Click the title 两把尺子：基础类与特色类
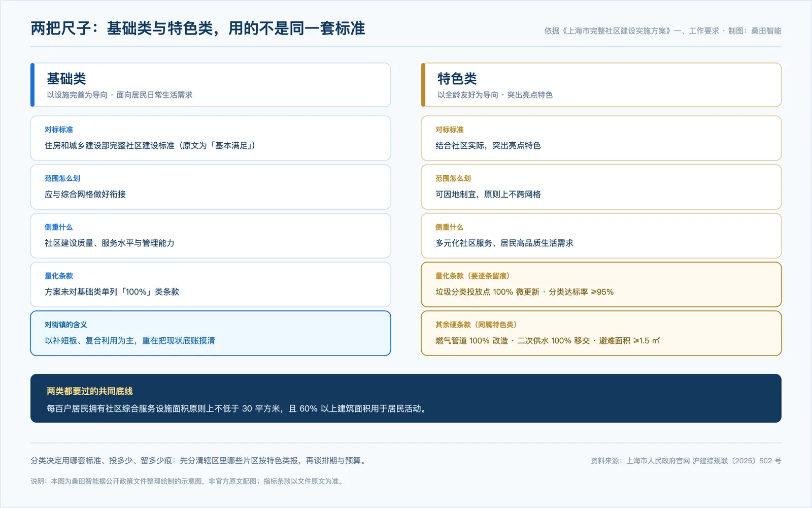This screenshot has width=812, height=508. [121, 28]
